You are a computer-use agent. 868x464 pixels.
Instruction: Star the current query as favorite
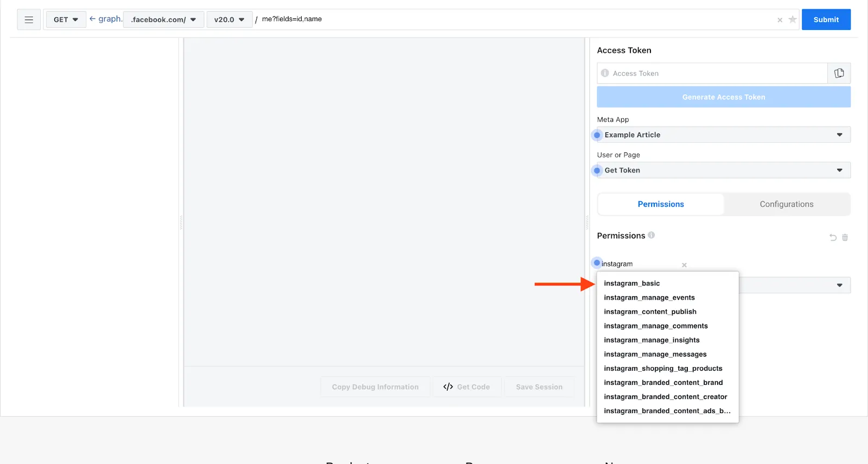click(792, 20)
